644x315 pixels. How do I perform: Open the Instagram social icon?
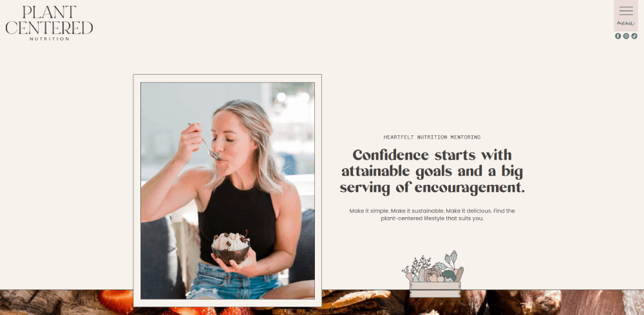[x=626, y=36]
